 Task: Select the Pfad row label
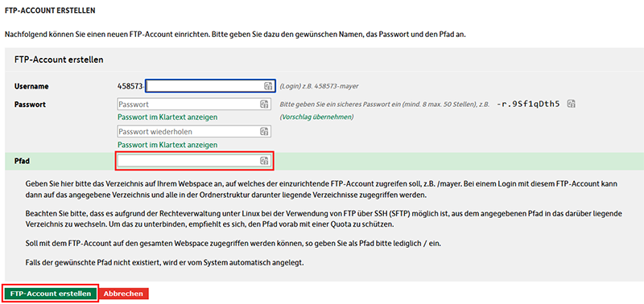(22, 161)
